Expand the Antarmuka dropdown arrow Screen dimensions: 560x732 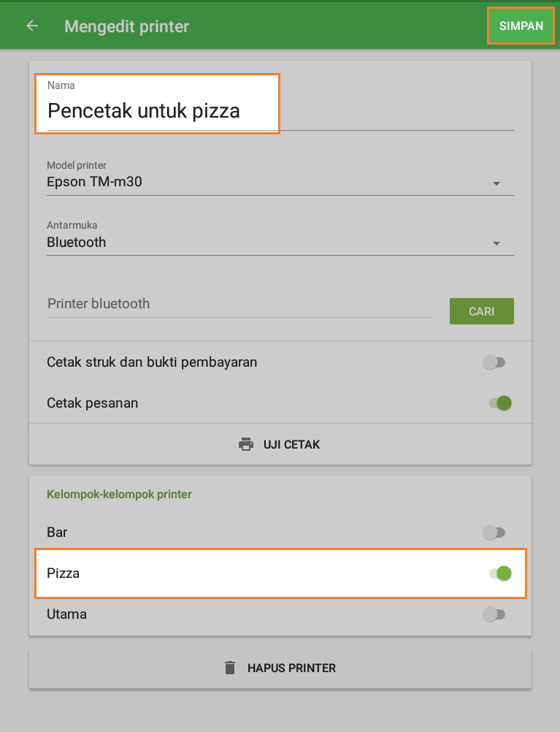tap(496, 243)
